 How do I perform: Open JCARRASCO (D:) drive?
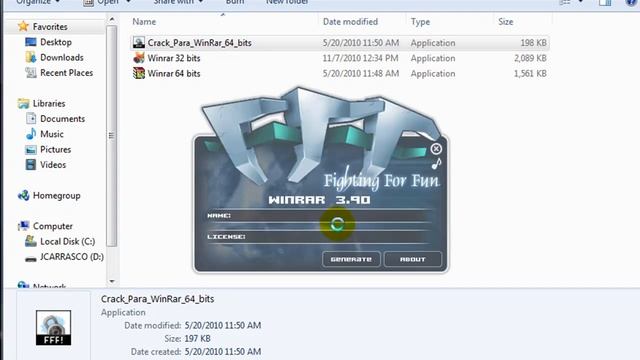click(x=72, y=257)
